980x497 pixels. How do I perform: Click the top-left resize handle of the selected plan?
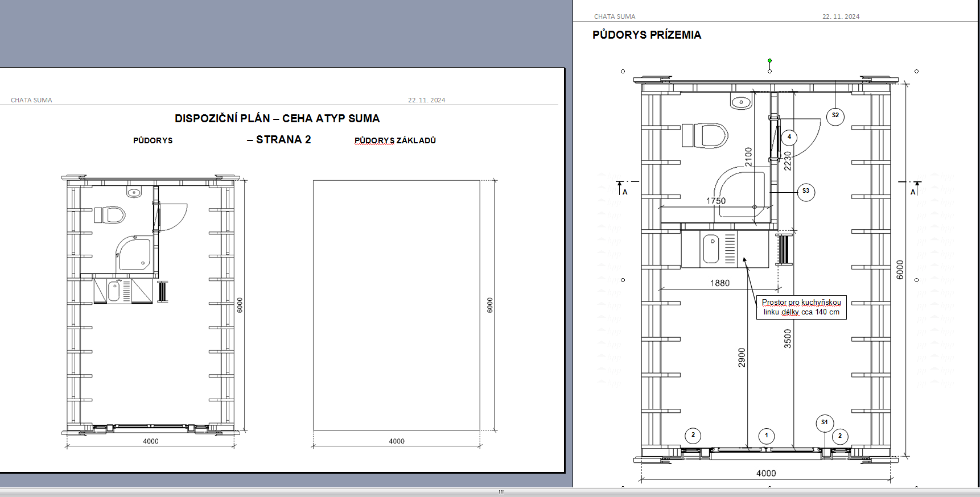point(623,72)
